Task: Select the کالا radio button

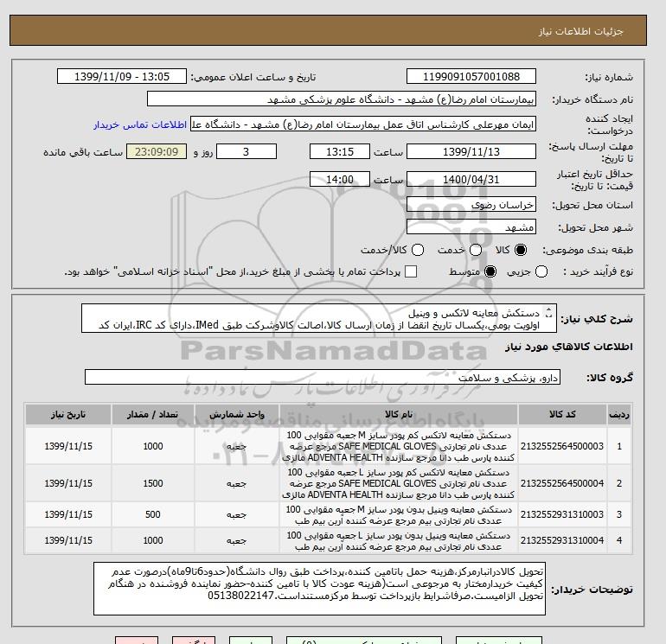Action: (x=521, y=250)
